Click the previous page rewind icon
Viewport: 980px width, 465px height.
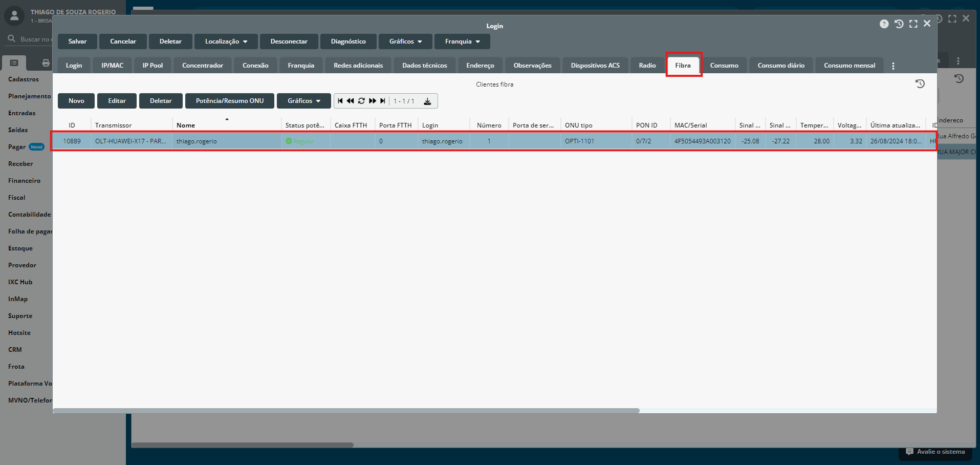[x=351, y=101]
